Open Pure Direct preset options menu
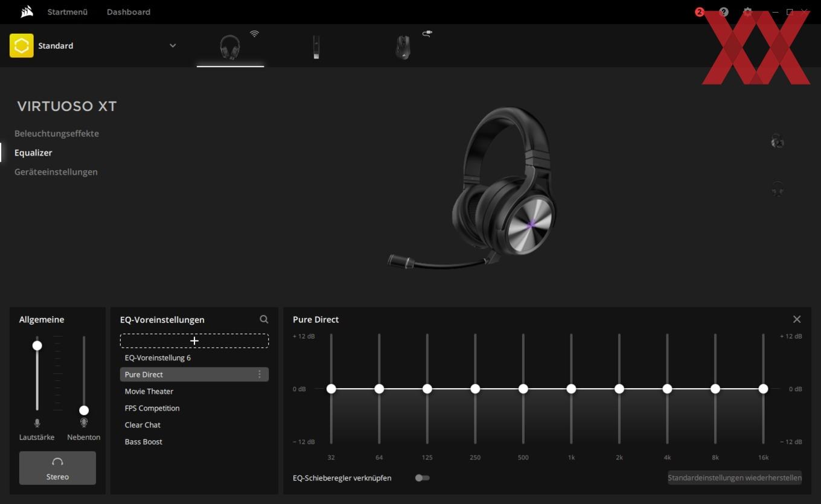 (260, 375)
